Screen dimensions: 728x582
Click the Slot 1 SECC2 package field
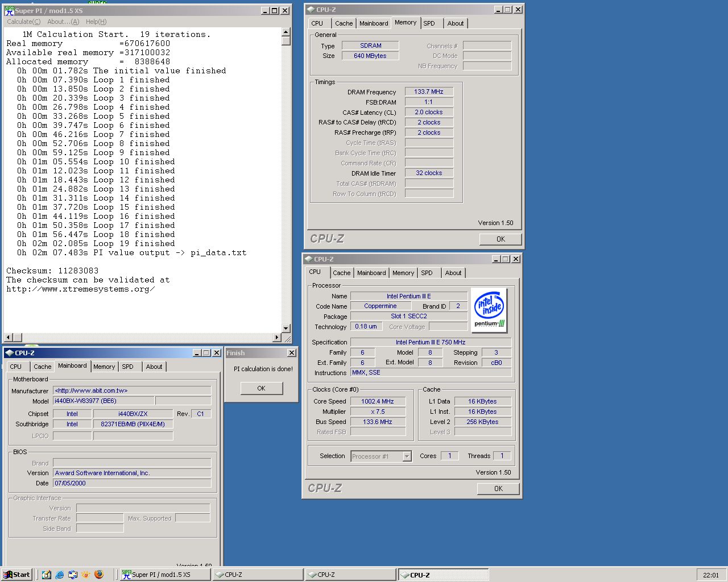(x=409, y=316)
